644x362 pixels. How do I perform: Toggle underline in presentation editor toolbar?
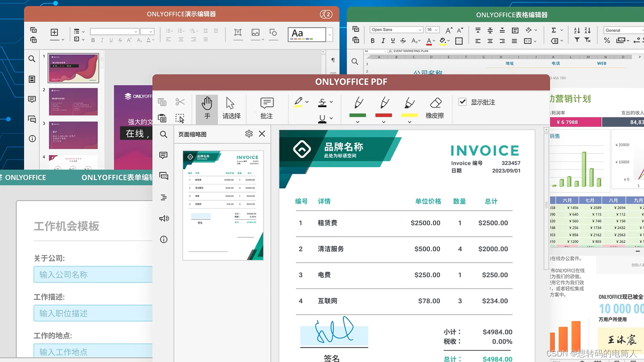tap(111, 40)
